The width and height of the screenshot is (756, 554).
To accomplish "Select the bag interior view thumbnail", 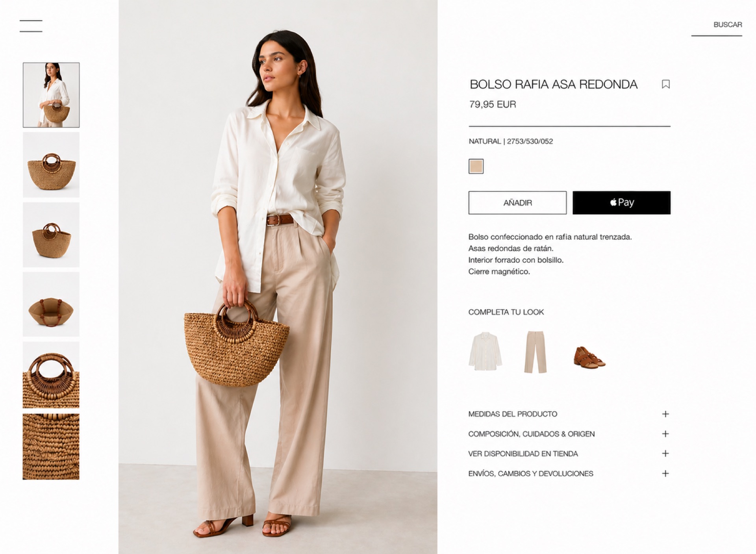I will click(x=51, y=304).
